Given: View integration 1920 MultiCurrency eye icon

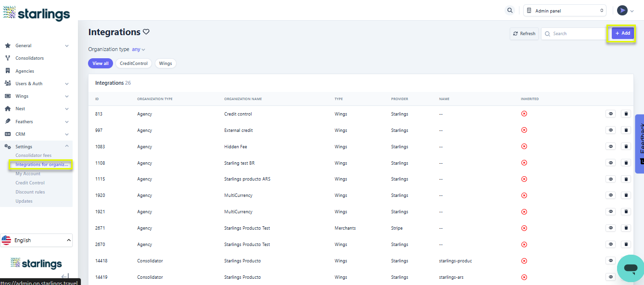Looking at the screenshot, I should tap(610, 195).
